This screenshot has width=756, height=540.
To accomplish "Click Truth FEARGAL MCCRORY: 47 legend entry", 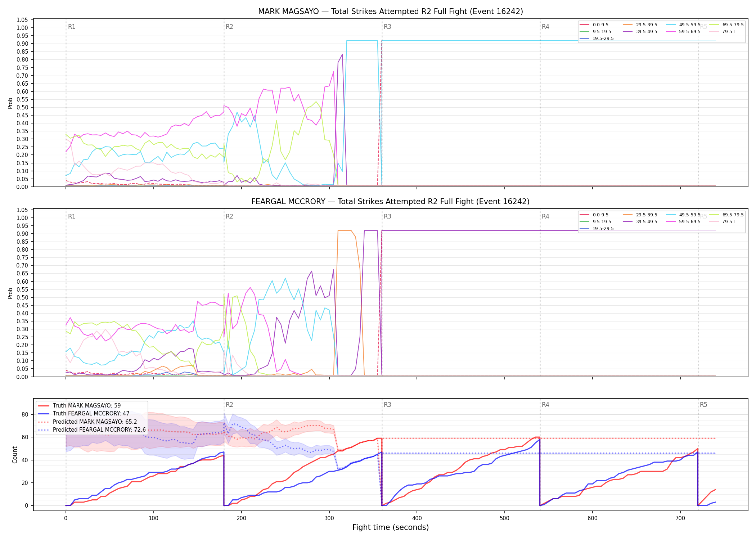I will (84, 414).
